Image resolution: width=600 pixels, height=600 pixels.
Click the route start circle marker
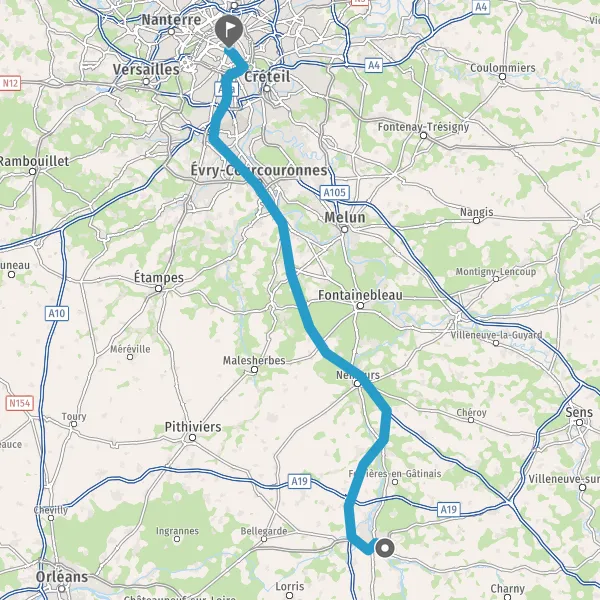[385, 548]
